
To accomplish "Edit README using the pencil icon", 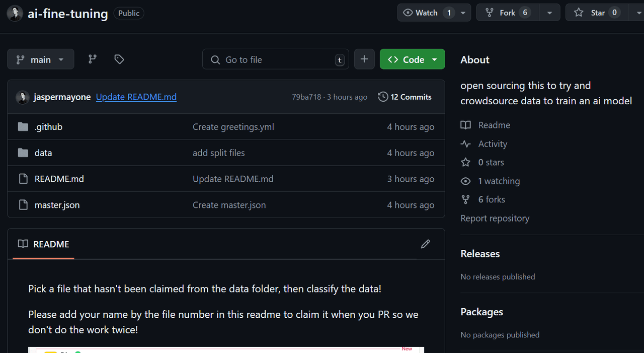I will [x=425, y=244].
